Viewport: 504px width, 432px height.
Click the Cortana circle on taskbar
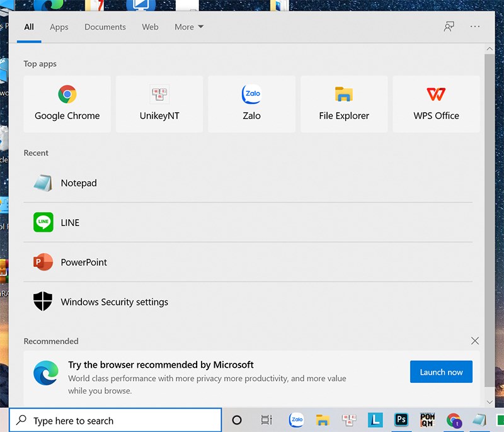(237, 420)
